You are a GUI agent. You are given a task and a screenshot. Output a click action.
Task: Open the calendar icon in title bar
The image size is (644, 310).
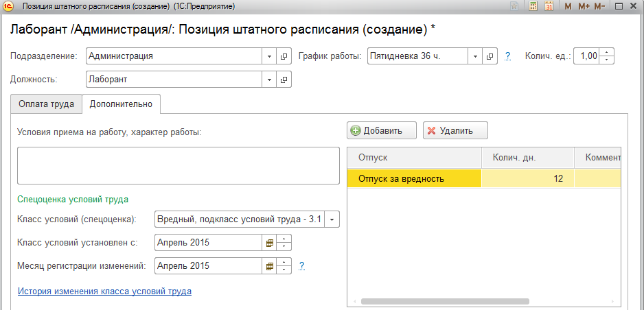coord(549,6)
